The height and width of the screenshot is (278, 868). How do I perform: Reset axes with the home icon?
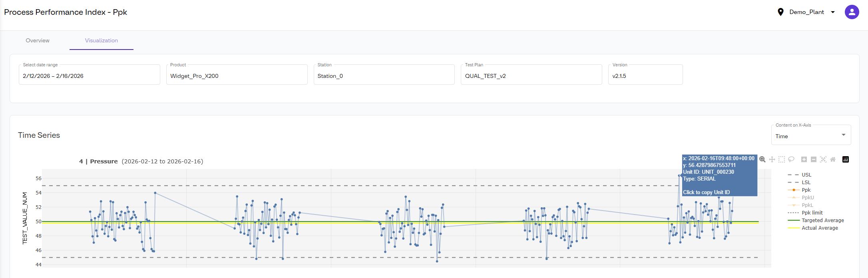(x=833, y=159)
